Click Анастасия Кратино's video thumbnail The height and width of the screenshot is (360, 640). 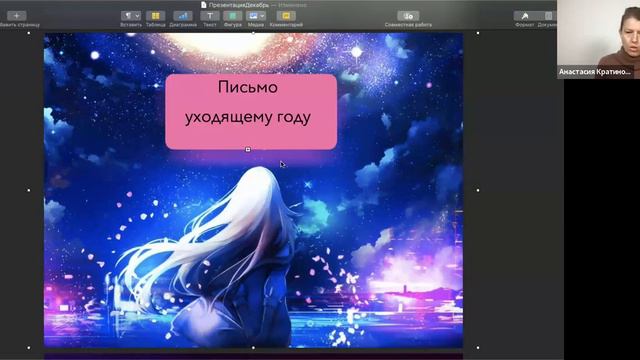click(598, 39)
